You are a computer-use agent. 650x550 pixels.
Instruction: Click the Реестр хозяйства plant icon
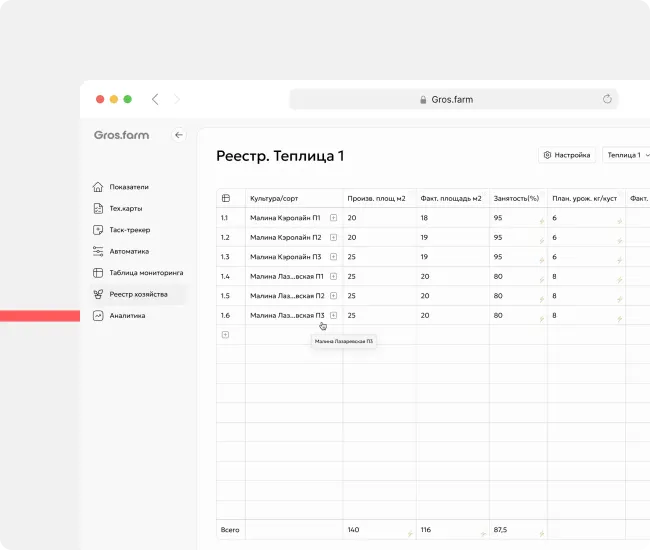point(98,294)
